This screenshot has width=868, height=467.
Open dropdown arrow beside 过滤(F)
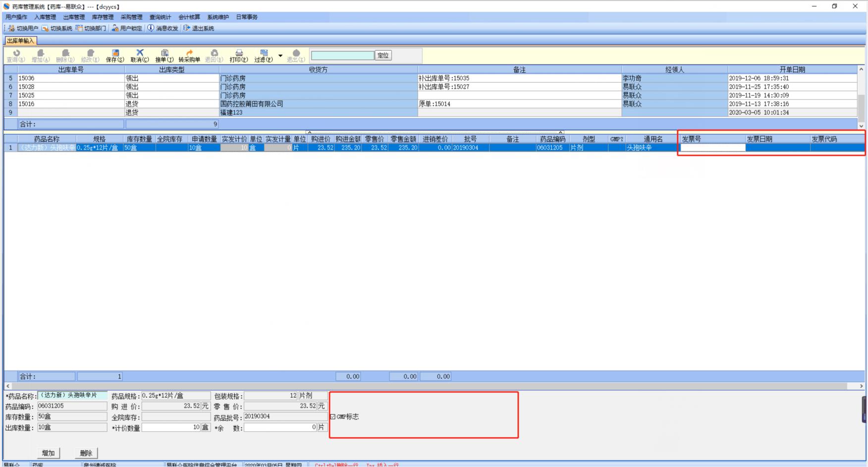pyautogui.click(x=280, y=56)
